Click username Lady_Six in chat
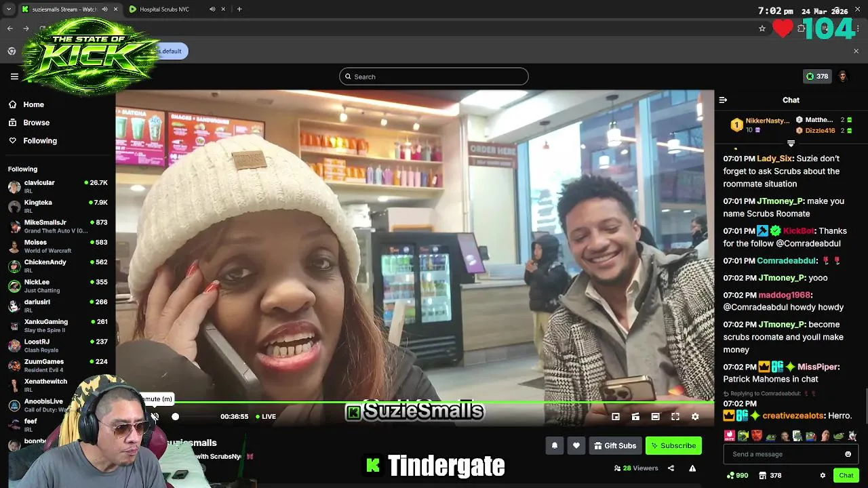 pos(774,159)
